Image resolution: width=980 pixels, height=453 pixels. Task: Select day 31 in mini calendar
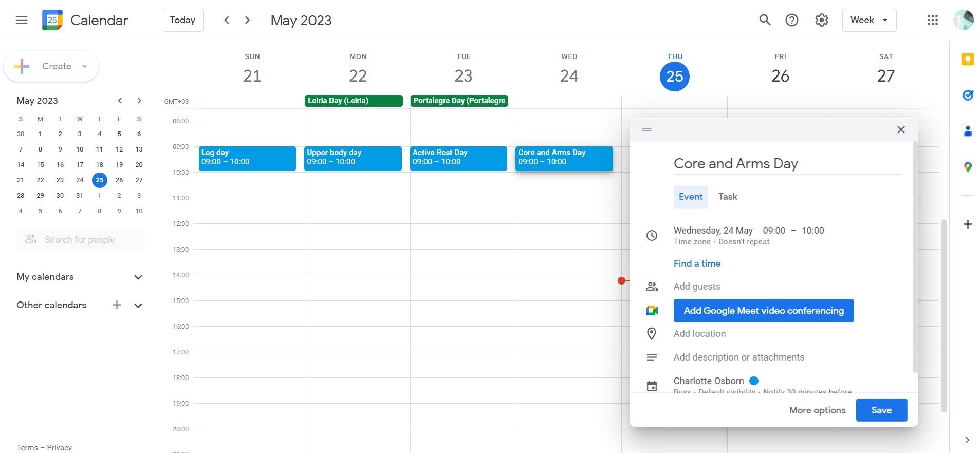[80, 196]
